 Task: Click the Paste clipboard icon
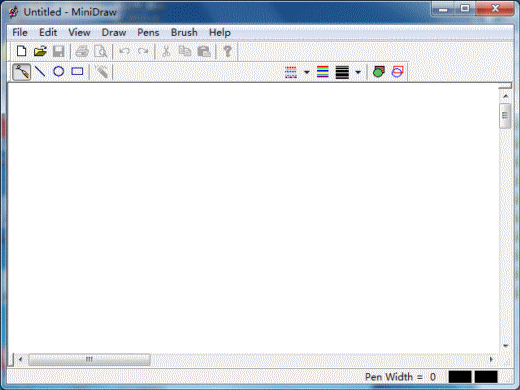click(204, 51)
